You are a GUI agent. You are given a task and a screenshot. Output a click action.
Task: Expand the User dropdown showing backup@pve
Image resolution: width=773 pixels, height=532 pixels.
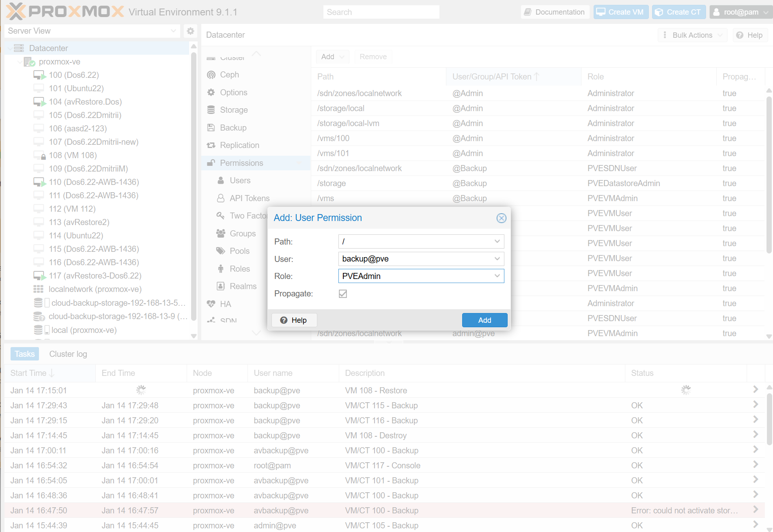[497, 259]
